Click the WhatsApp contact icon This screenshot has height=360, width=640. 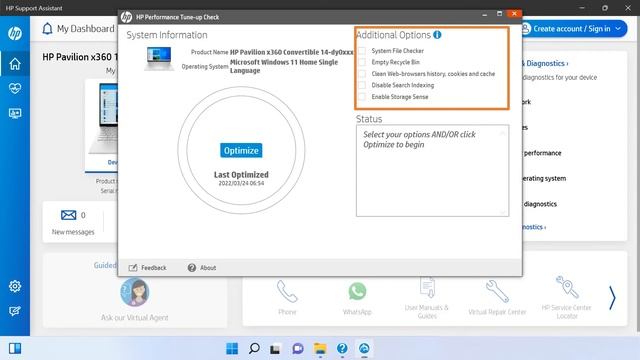pos(357,291)
